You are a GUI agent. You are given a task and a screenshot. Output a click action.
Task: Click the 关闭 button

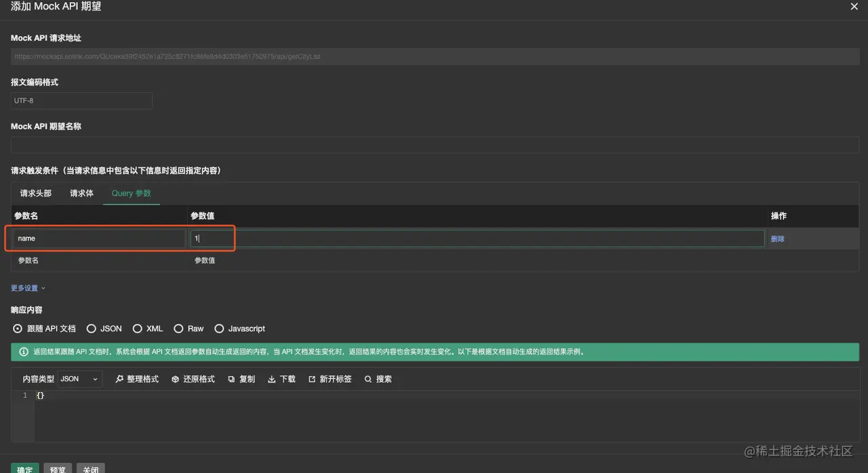(90, 469)
